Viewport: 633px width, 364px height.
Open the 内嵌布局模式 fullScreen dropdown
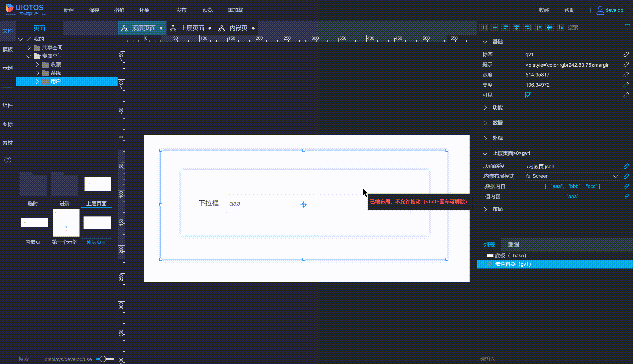[x=572, y=176]
